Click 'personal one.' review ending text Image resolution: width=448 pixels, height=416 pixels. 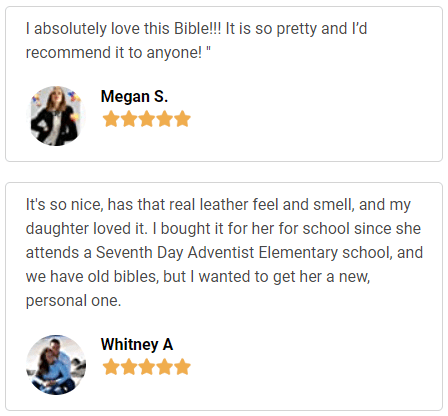click(x=73, y=301)
